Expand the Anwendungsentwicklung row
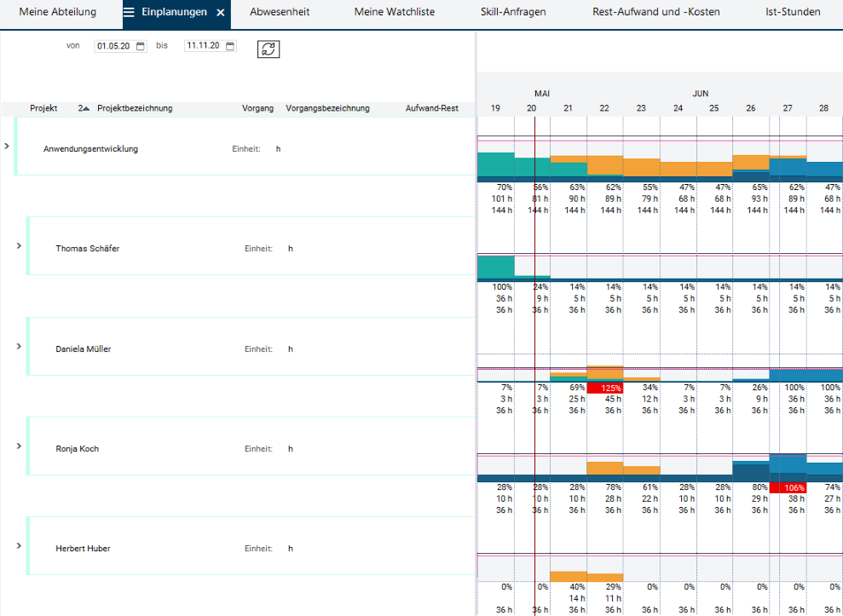 click(x=7, y=147)
